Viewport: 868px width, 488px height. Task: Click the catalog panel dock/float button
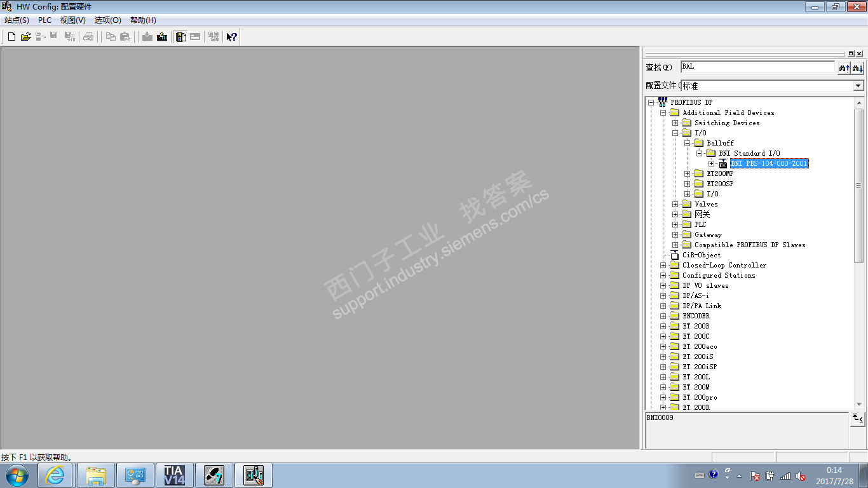(851, 54)
